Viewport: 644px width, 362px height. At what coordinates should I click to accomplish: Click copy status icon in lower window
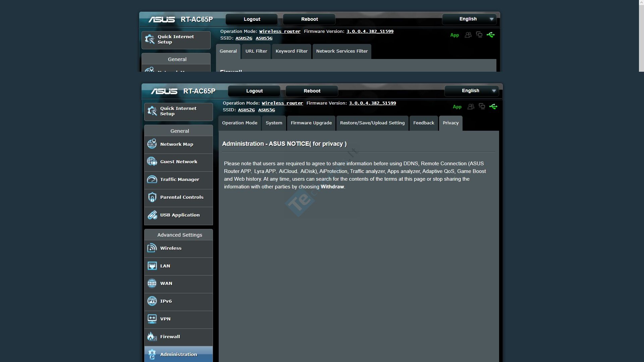482,106
